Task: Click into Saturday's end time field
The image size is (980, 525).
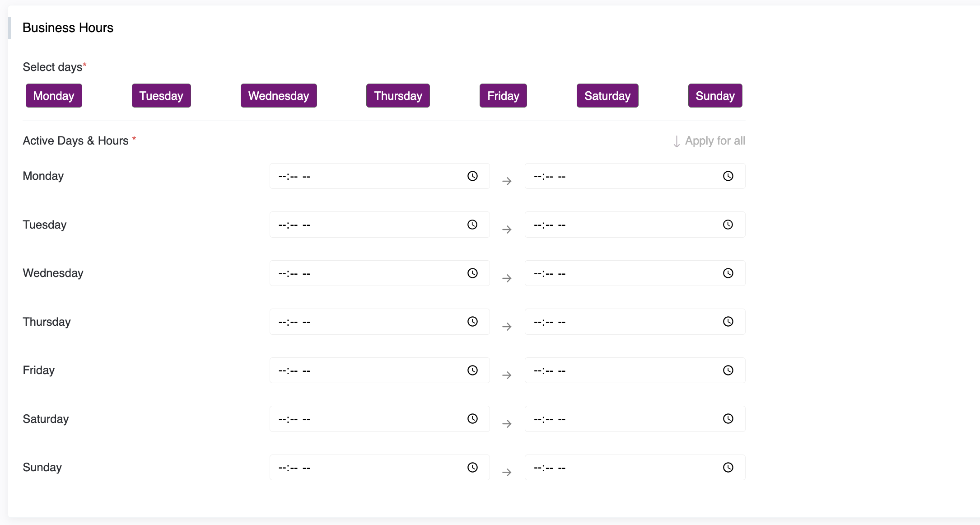Action: (623, 419)
